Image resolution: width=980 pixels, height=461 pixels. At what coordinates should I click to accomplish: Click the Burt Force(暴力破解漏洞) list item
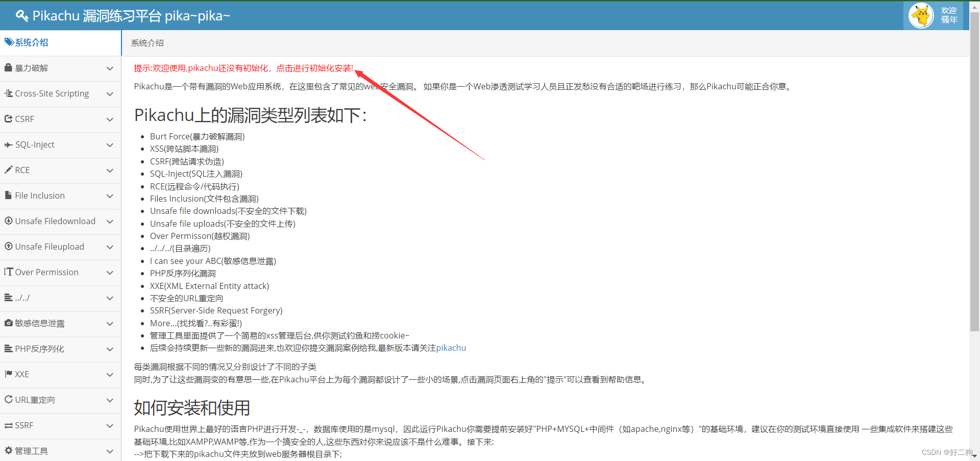click(x=198, y=136)
